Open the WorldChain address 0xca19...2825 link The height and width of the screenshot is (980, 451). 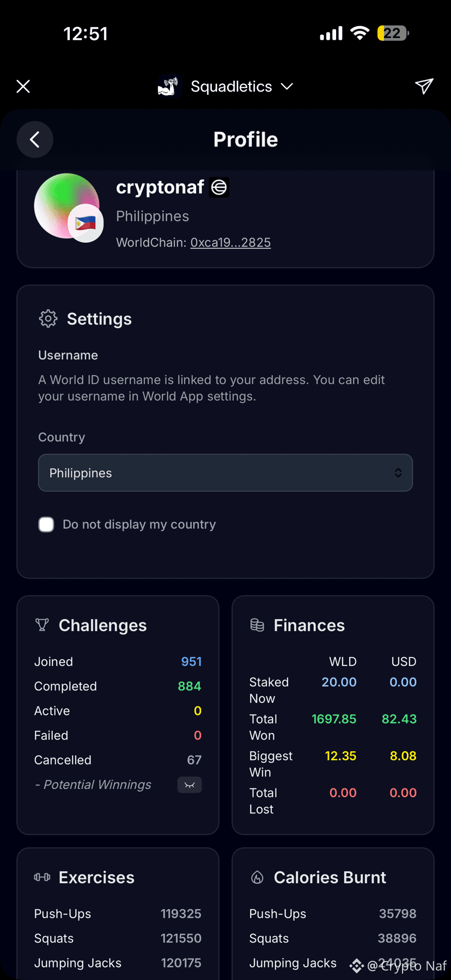pos(230,242)
